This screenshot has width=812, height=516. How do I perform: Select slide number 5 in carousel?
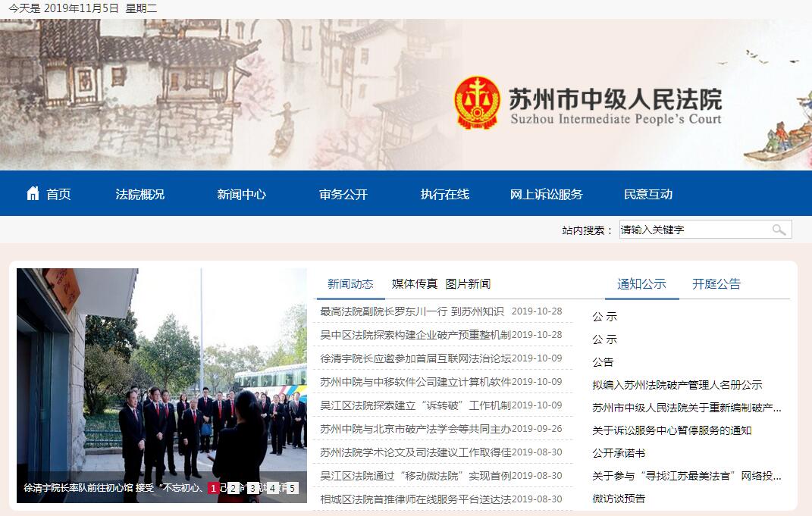[x=292, y=488]
